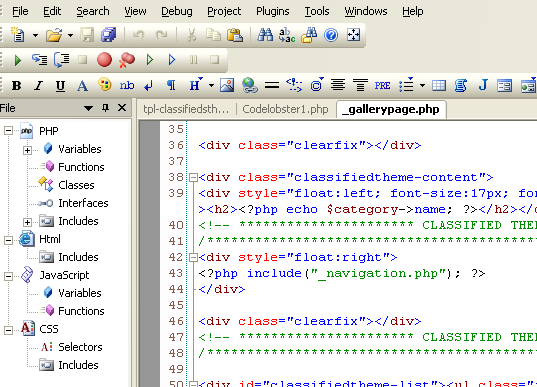Screen dimensions: 537x387
Task: Click the Insert table icon
Action: click(x=439, y=85)
